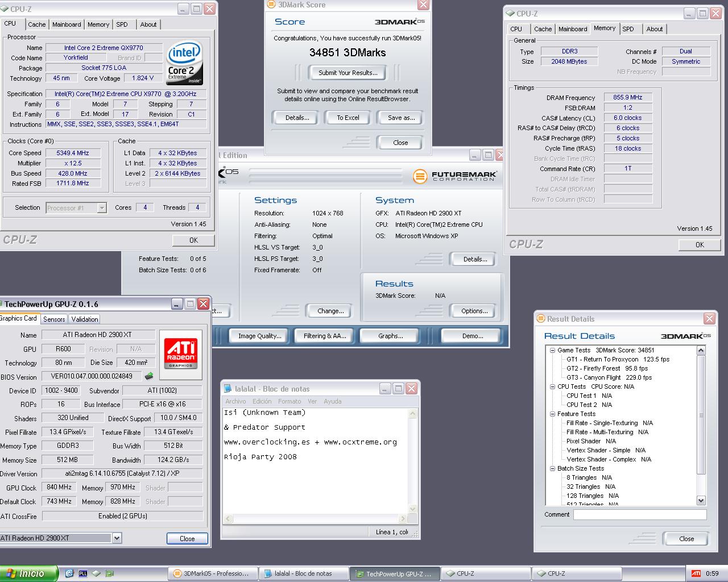Image resolution: width=728 pixels, height=582 pixels.
Task: Click Change... under Settings
Action: (x=330, y=311)
